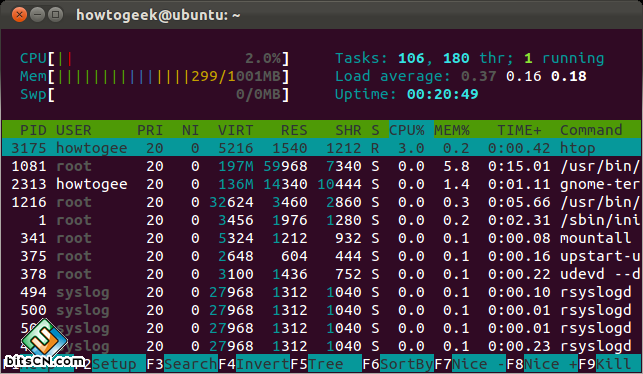
Task: Close the terminal window
Action: coord(19,15)
